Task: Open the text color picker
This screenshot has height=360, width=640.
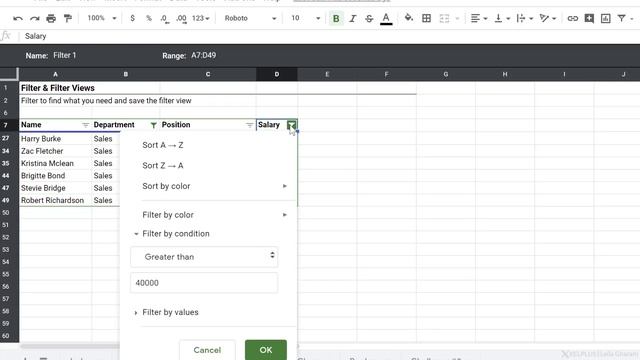Action: tap(386, 18)
